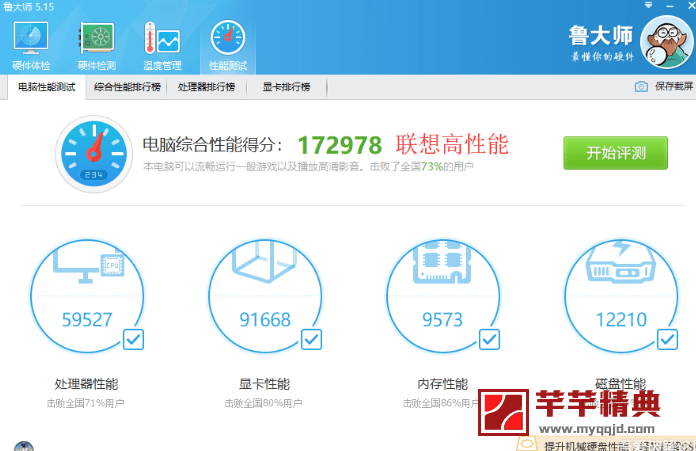Click the 电脑综合性能得分 heading
Viewport: 696px width, 451px height.
tap(212, 145)
